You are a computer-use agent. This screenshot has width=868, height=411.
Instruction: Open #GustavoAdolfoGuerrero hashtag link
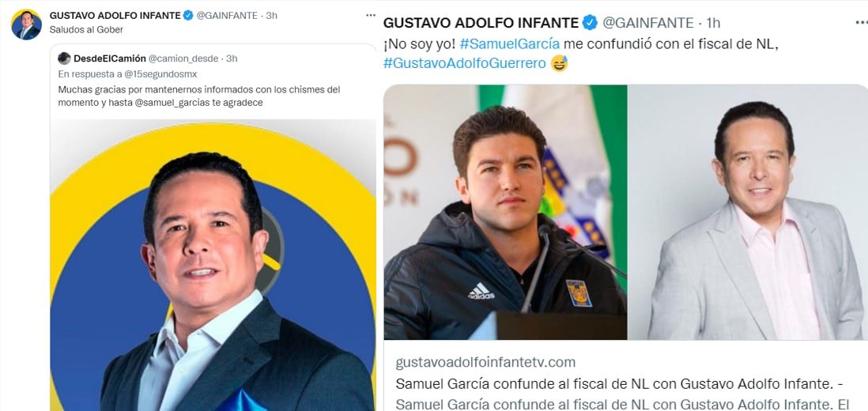pos(464,63)
